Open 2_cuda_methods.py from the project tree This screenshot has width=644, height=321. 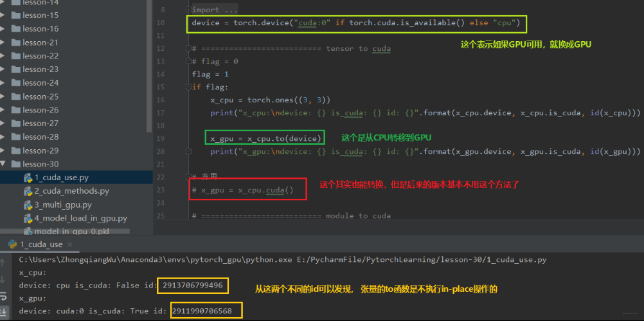pos(72,192)
